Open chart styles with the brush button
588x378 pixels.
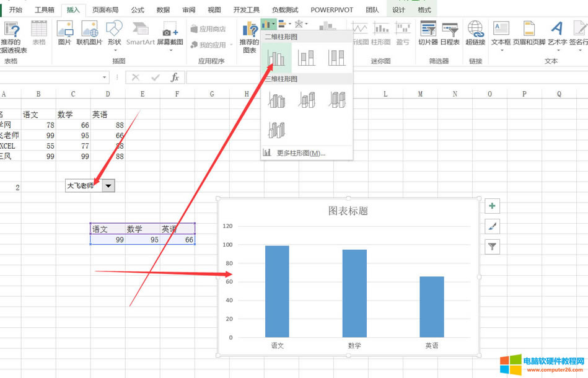[492, 226]
